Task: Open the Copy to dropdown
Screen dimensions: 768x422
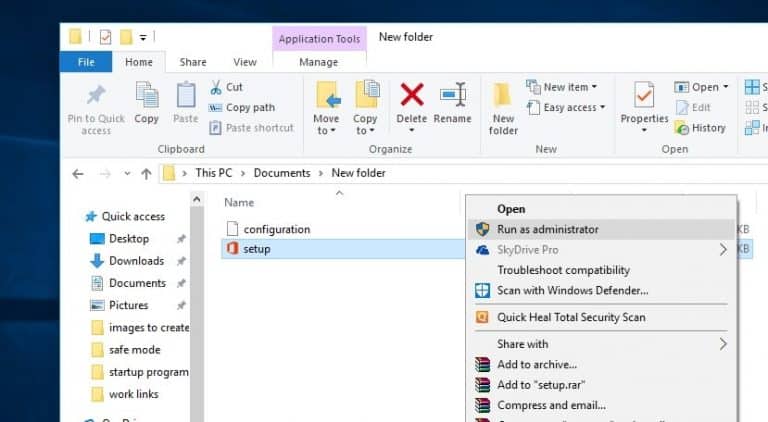Action: pos(366,131)
